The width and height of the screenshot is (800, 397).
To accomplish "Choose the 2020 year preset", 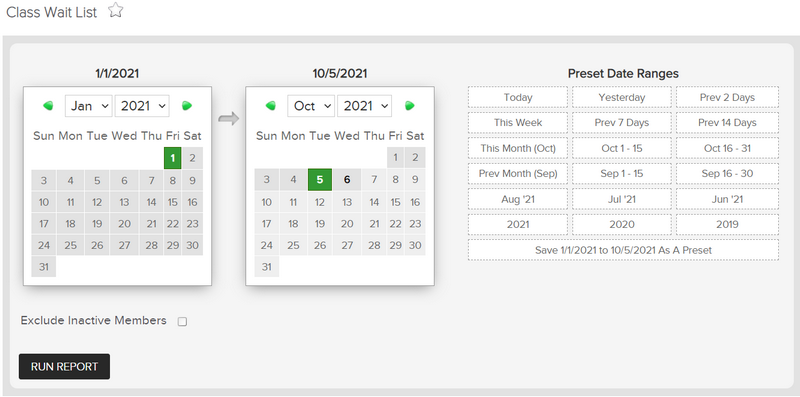I will point(622,225).
